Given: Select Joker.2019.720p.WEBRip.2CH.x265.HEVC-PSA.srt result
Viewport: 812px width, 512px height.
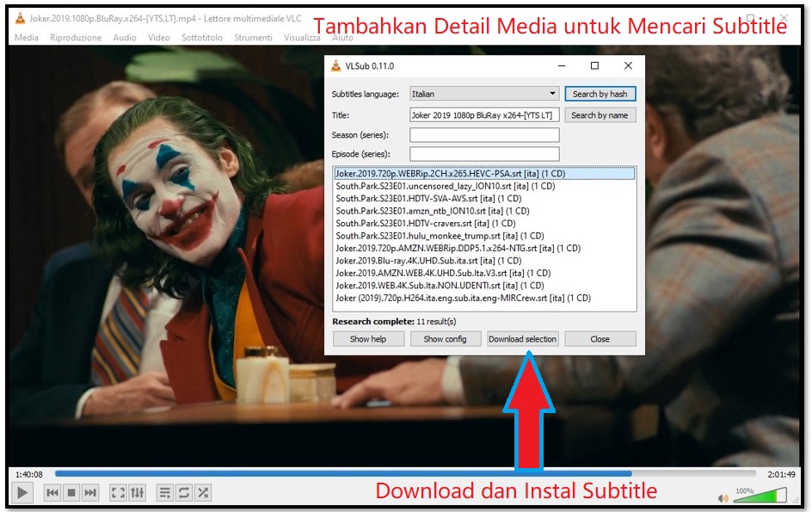Looking at the screenshot, I should tap(484, 174).
